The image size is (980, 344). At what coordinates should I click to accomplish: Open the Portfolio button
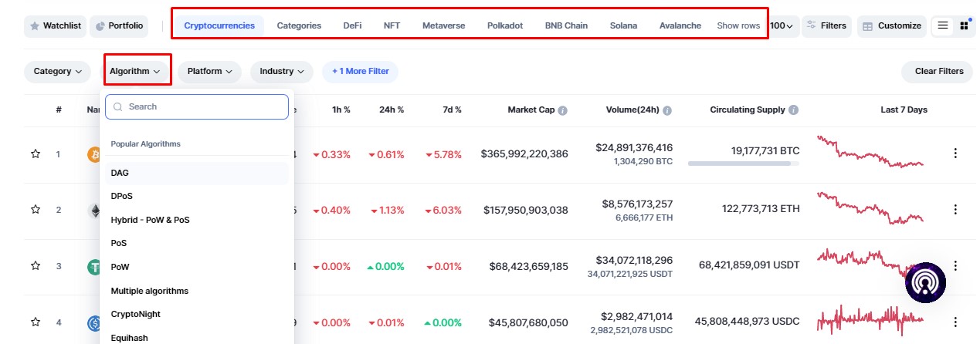pos(120,26)
